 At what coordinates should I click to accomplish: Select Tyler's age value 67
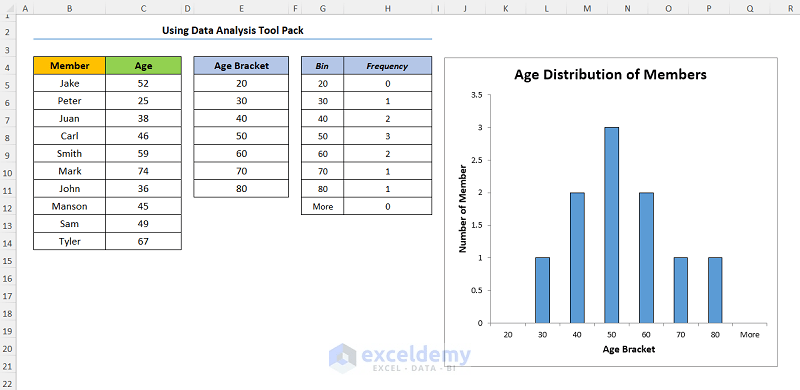point(143,241)
